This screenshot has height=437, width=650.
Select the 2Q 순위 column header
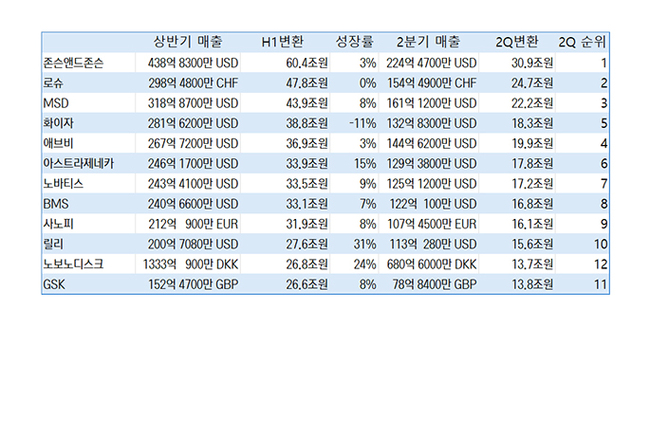point(582,42)
